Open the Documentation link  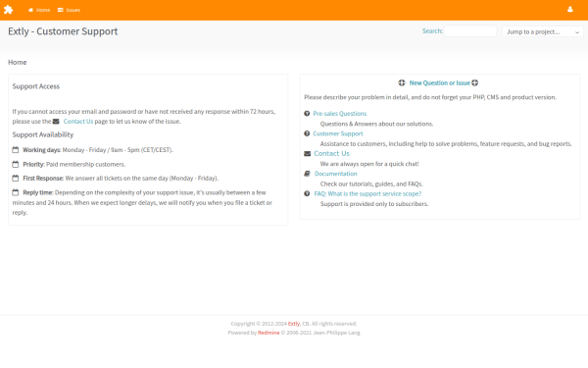coord(335,174)
